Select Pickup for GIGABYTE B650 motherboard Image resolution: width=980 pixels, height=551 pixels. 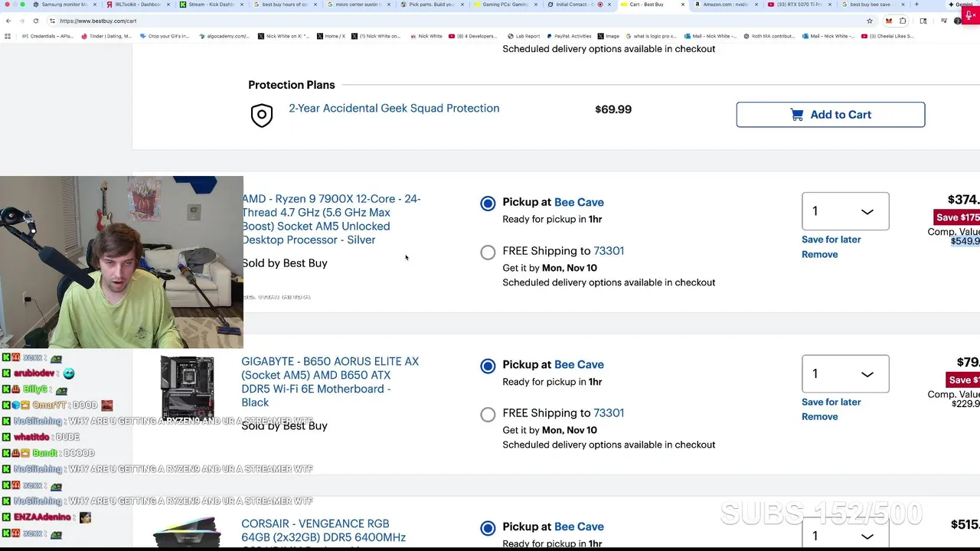pyautogui.click(x=488, y=366)
